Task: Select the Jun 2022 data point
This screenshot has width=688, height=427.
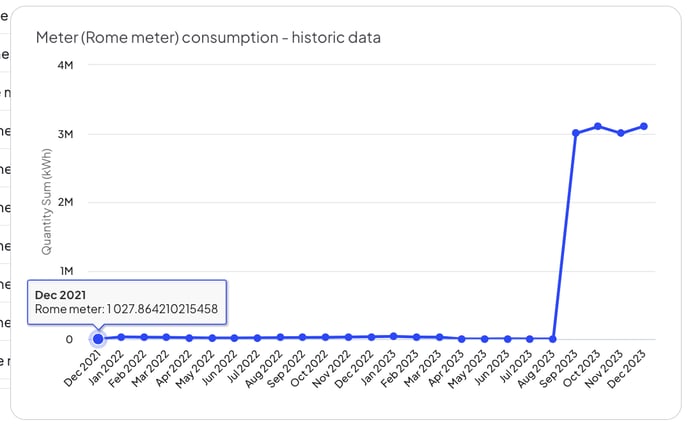Action: click(234, 338)
